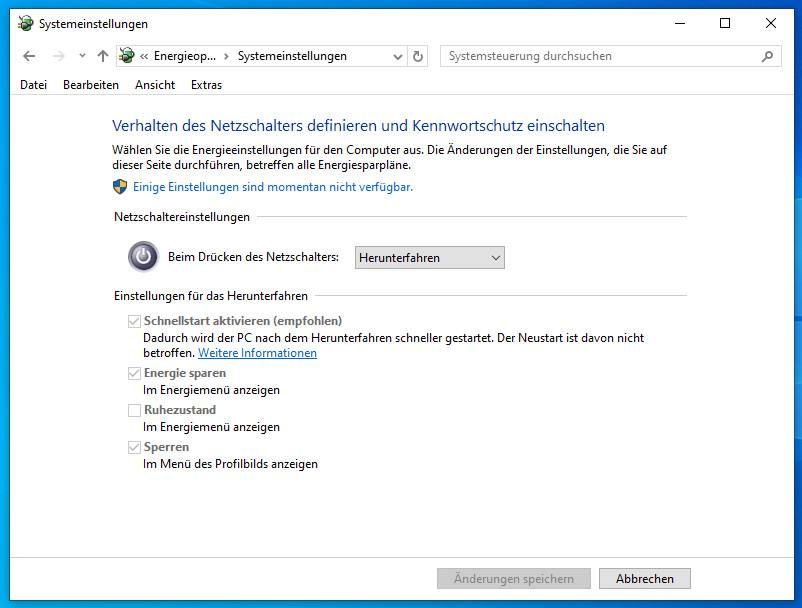Screen dimensions: 802x608
Task: Click the Abbrechen button
Action: 644,578
